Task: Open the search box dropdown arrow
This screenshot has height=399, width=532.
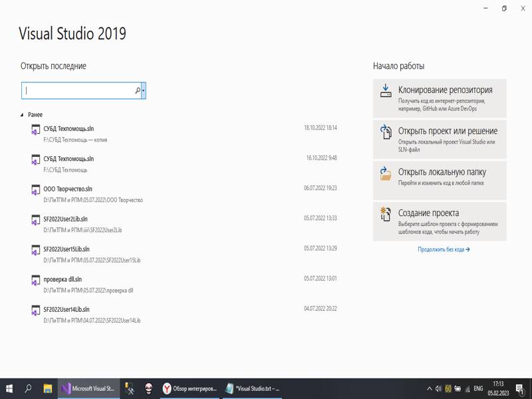Action: click(x=144, y=90)
